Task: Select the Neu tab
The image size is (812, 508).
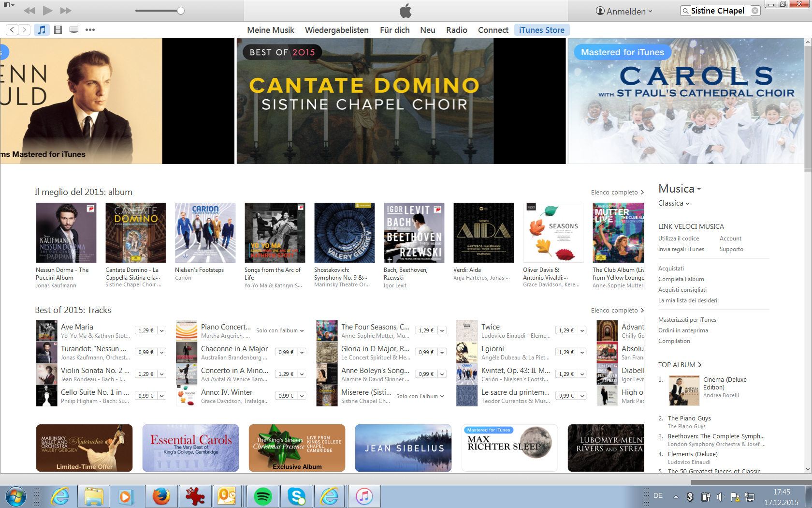Action: click(428, 30)
